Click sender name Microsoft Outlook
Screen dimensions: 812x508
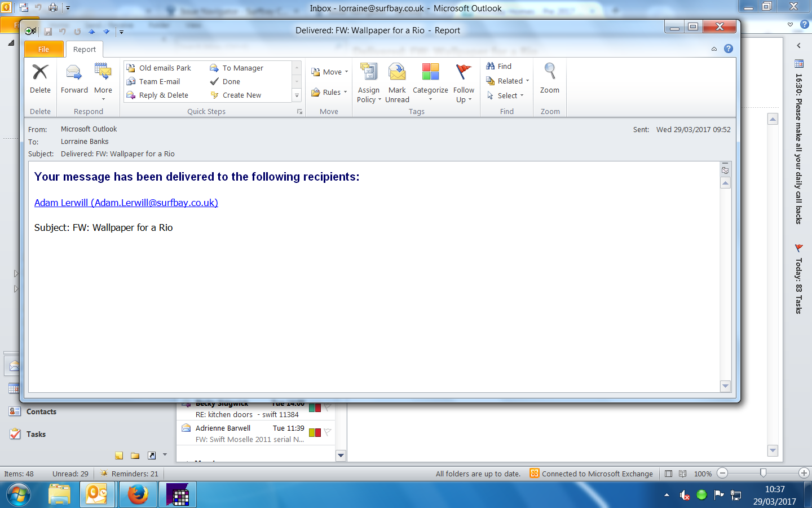[x=89, y=129]
